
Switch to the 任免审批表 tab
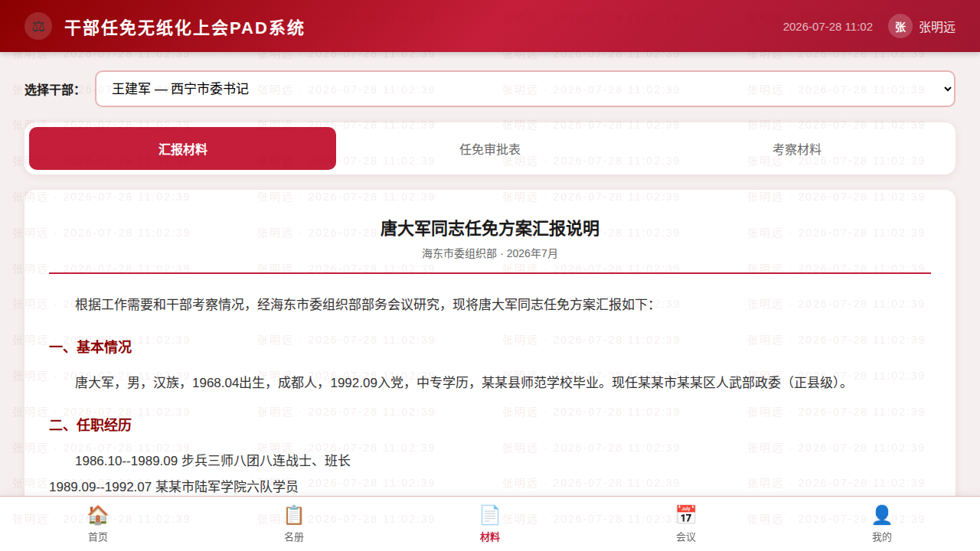pyautogui.click(x=490, y=149)
